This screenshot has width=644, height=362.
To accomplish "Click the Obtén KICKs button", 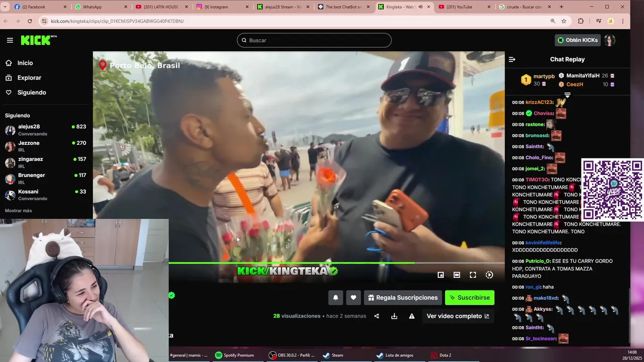I will [x=578, y=40].
